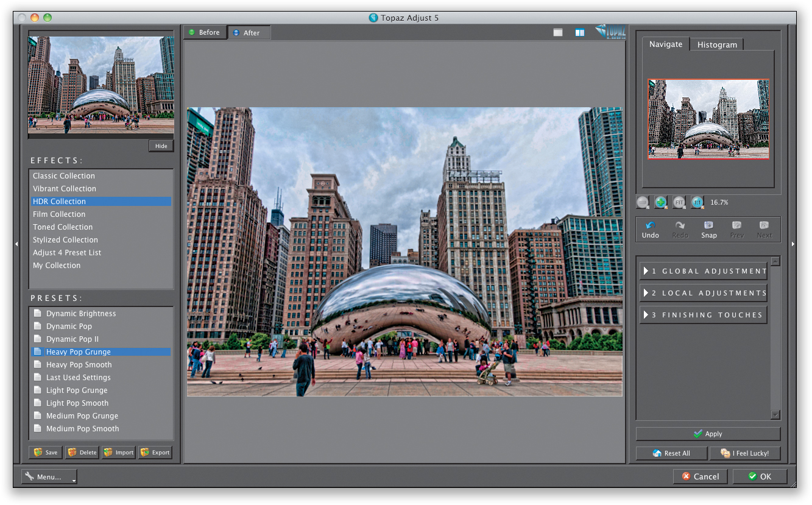Choose Dynamic Pop preset
This screenshot has width=812, height=505.
pyautogui.click(x=101, y=327)
